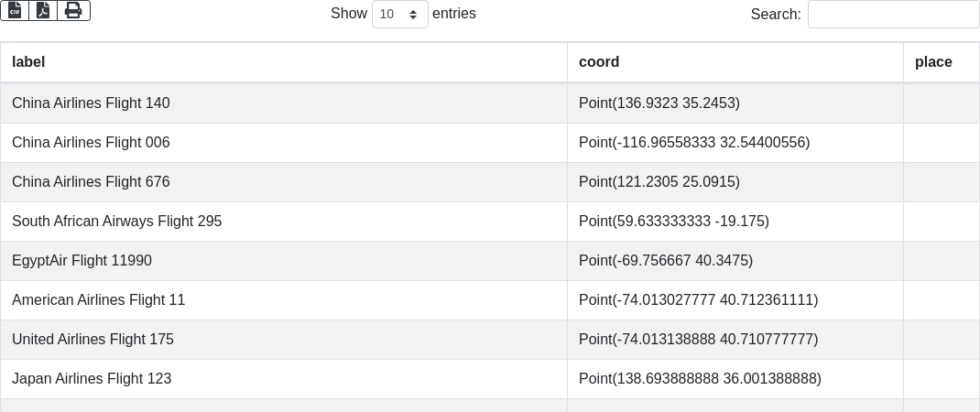Image resolution: width=980 pixels, height=412 pixels.
Task: Select the China Airlines Flight 140 row
Action: click(490, 103)
